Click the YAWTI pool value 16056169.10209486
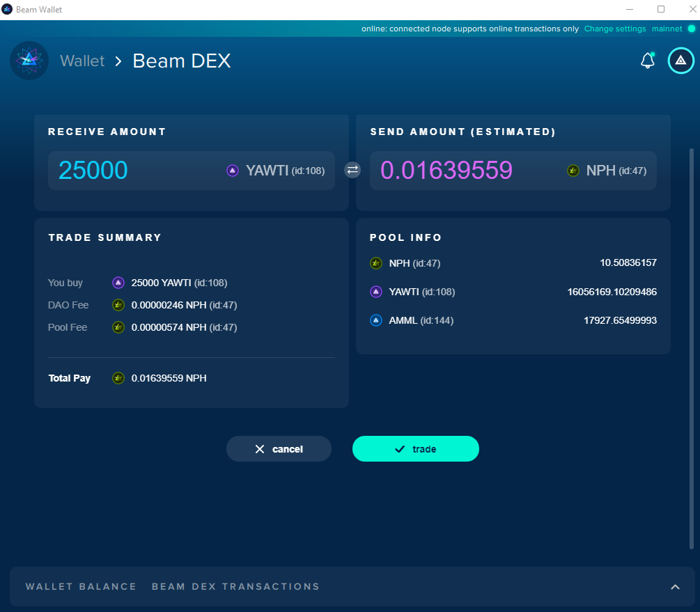 coord(612,292)
